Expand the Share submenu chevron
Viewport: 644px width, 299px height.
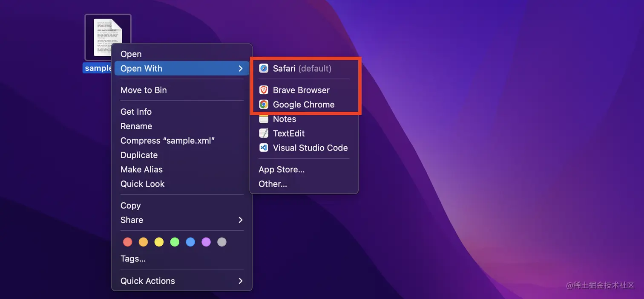tap(241, 220)
